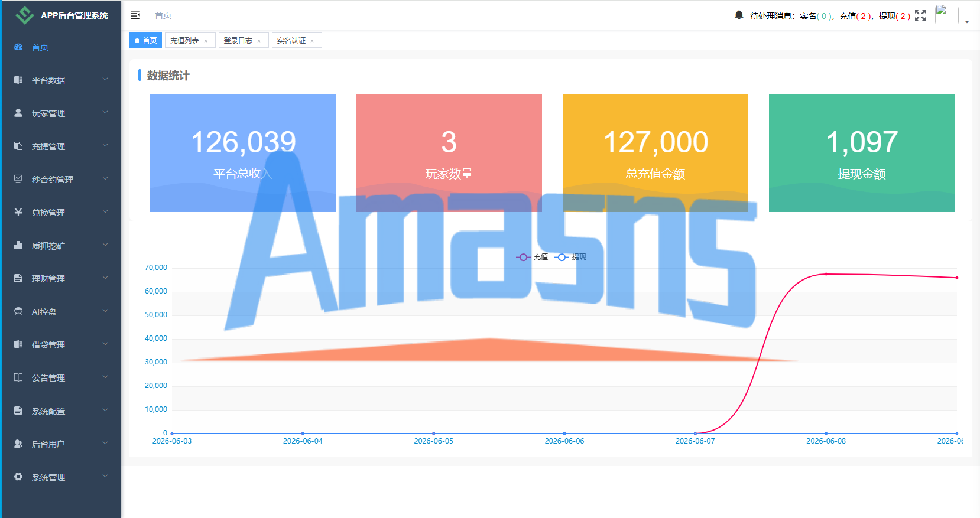This screenshot has width=980, height=518.
Task: Click the 后台用户 users icon
Action: pyautogui.click(x=18, y=444)
